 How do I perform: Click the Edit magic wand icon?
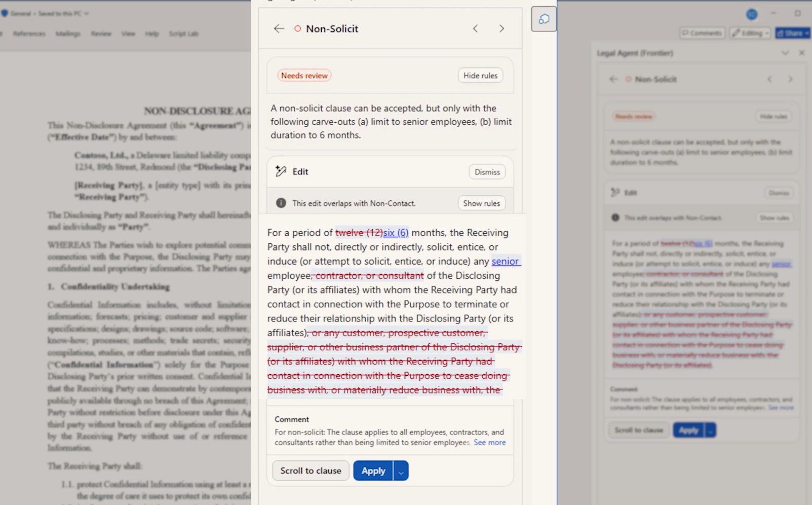click(x=281, y=171)
